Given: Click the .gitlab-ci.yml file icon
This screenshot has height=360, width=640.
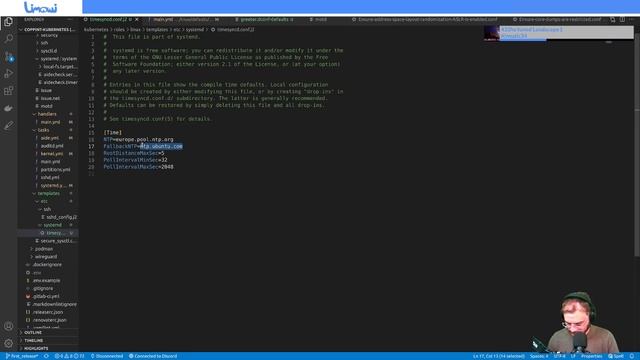Looking at the screenshot, I should pyautogui.click(x=28, y=296).
